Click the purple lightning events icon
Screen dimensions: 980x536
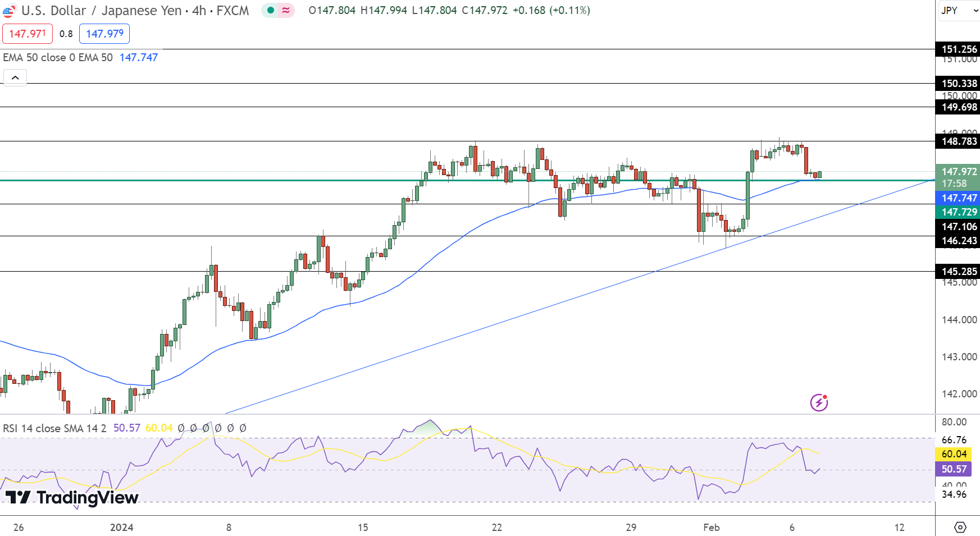(819, 402)
